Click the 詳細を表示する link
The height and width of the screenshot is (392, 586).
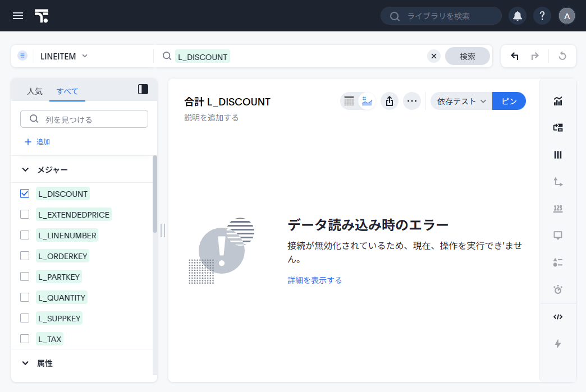[x=315, y=280]
